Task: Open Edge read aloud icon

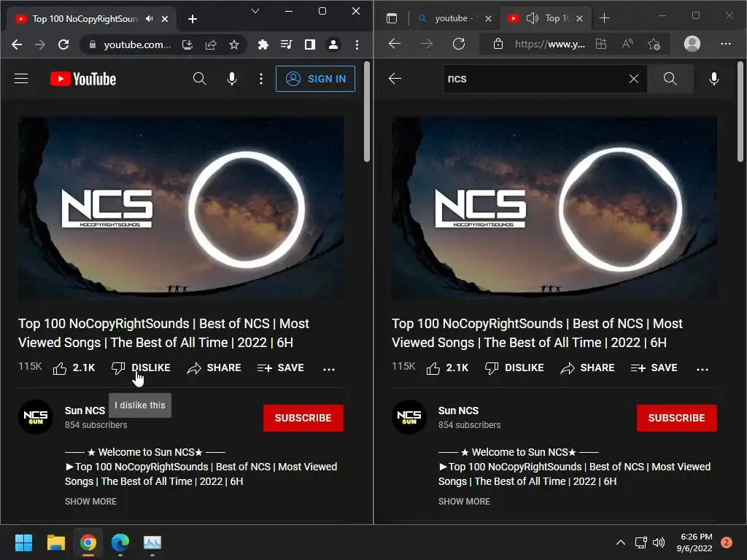Action: pyautogui.click(x=628, y=44)
